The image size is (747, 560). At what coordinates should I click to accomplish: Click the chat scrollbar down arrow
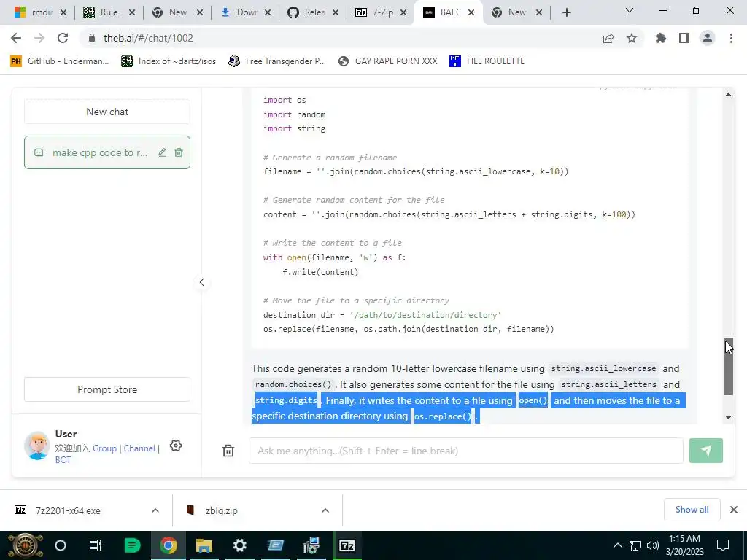tap(729, 418)
